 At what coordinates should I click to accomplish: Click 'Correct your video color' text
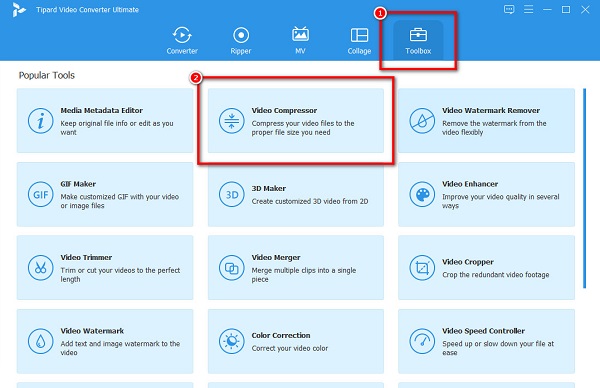(x=290, y=348)
